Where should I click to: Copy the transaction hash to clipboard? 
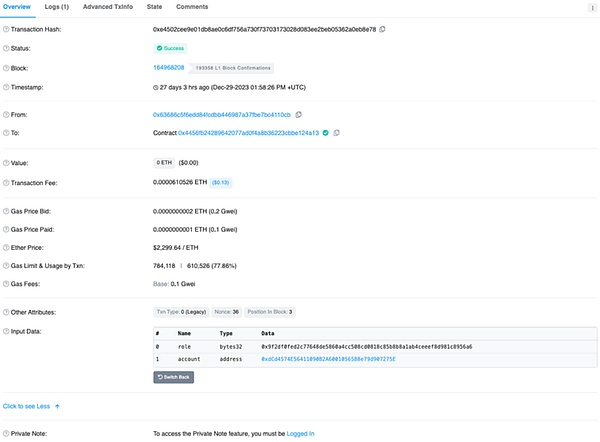(383, 29)
